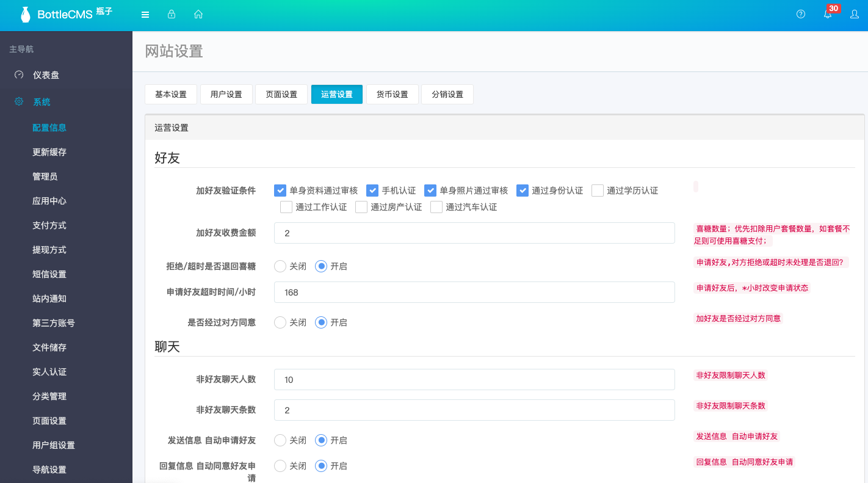868x483 pixels.
Task: Open 页面设置 sidebar item
Action: (x=49, y=421)
